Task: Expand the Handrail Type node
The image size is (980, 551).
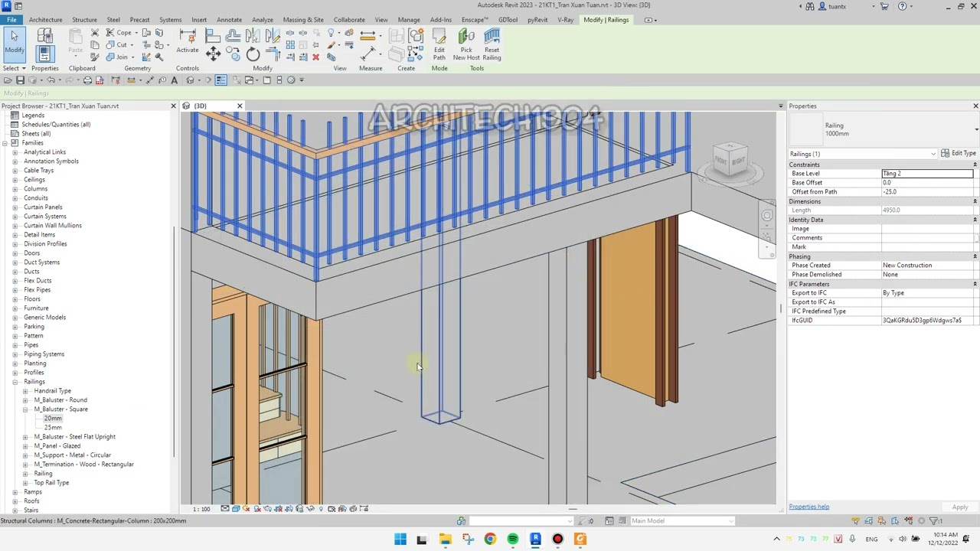Action: pos(25,391)
